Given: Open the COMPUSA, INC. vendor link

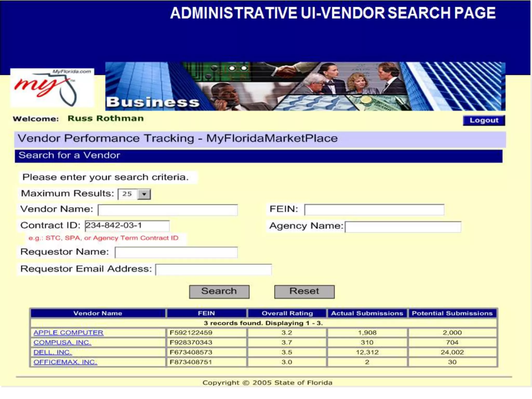Looking at the screenshot, I should tap(62, 343).
